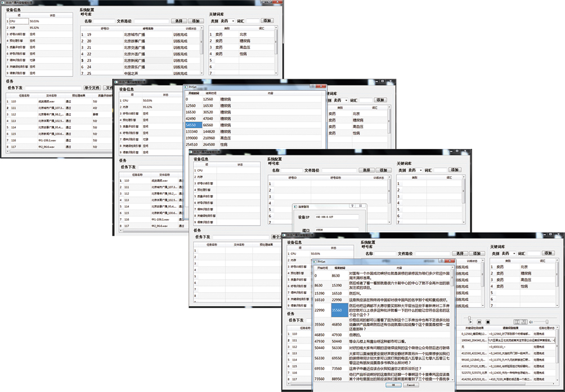The height and width of the screenshot is (392, 565).
Task: Click the playback time display
Action: pyautogui.click(x=521, y=322)
